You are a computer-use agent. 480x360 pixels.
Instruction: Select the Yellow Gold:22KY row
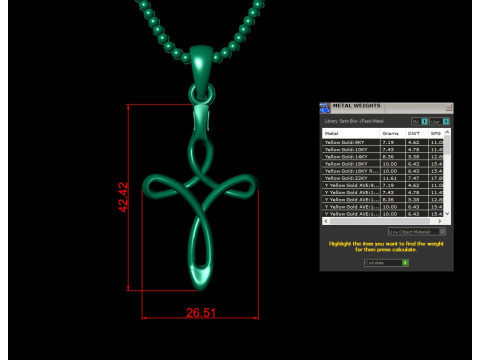coord(383,178)
